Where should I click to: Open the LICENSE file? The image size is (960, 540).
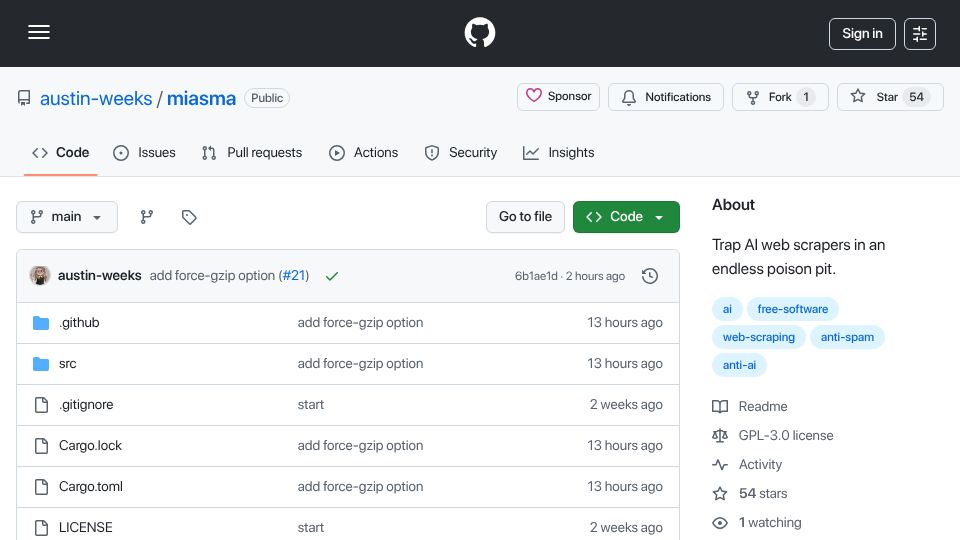tap(86, 528)
